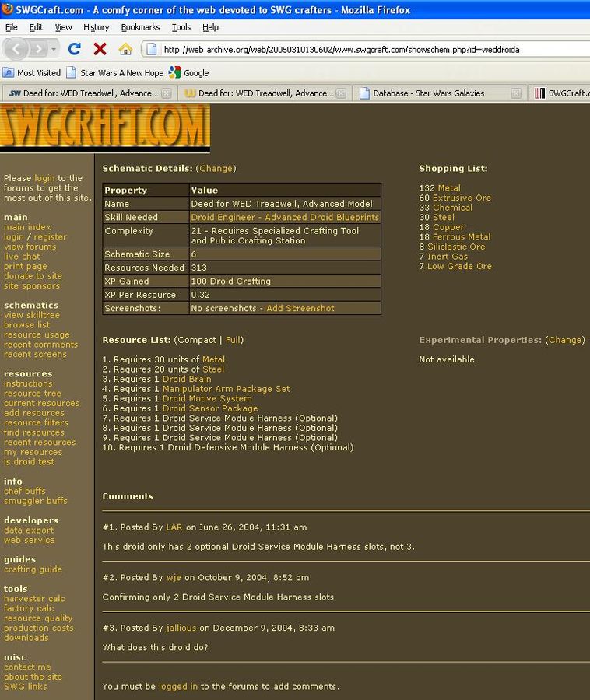Click the 'logged in' link below comments
The width and height of the screenshot is (590, 700).
coord(177,687)
